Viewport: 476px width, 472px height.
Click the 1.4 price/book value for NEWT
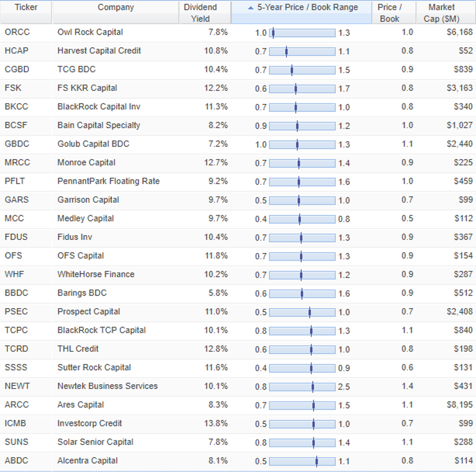pos(407,386)
